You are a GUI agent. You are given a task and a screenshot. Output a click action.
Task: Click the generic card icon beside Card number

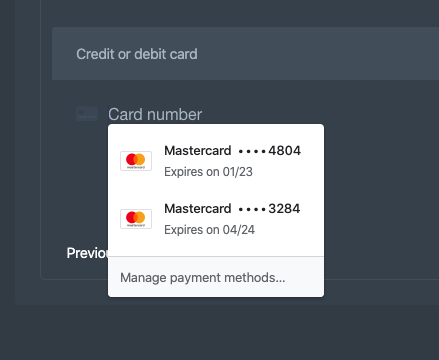click(x=87, y=114)
